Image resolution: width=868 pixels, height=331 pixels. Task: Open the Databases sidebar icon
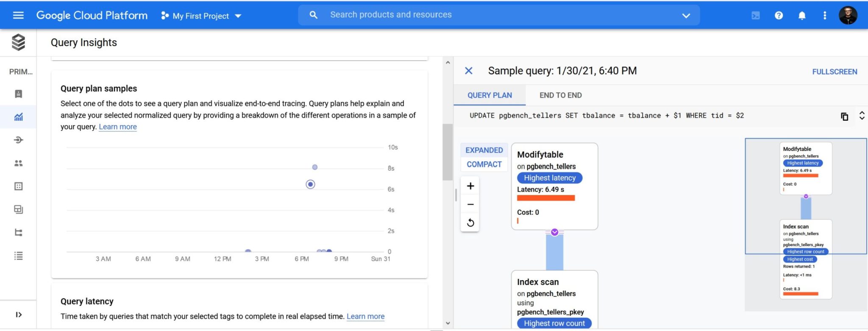click(18, 186)
